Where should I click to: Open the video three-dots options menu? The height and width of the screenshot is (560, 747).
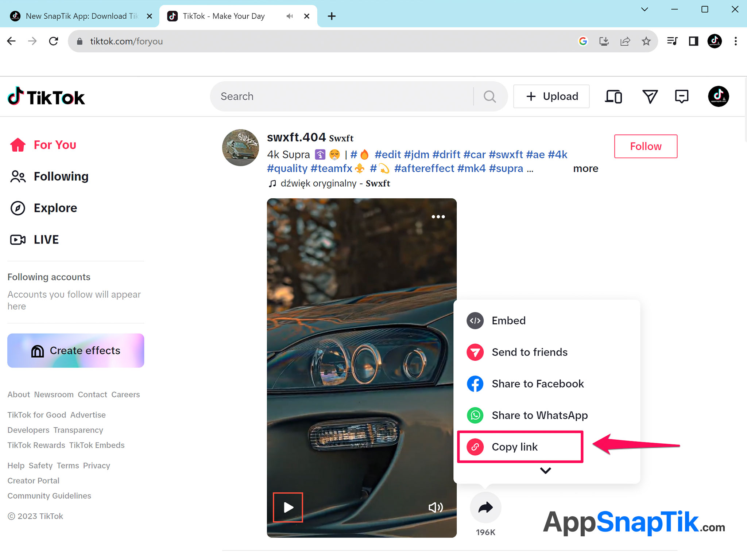click(x=438, y=217)
